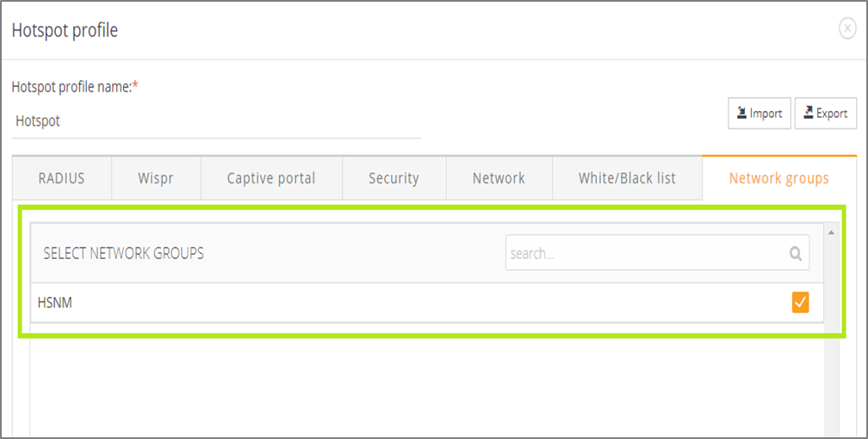Close the Hotspot profile dialog
This screenshot has height=439, width=868.
click(x=847, y=29)
